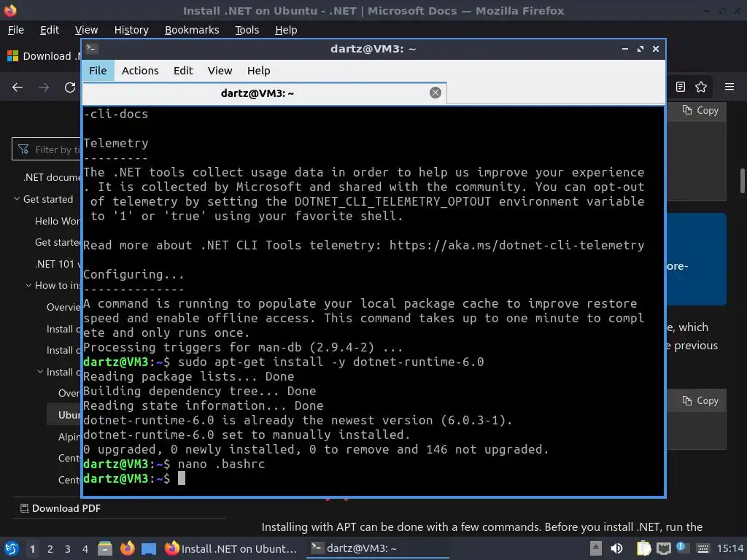Select the terminal dartz@VM3 taskbar entry
Screen dimensions: 747x560
(378, 548)
